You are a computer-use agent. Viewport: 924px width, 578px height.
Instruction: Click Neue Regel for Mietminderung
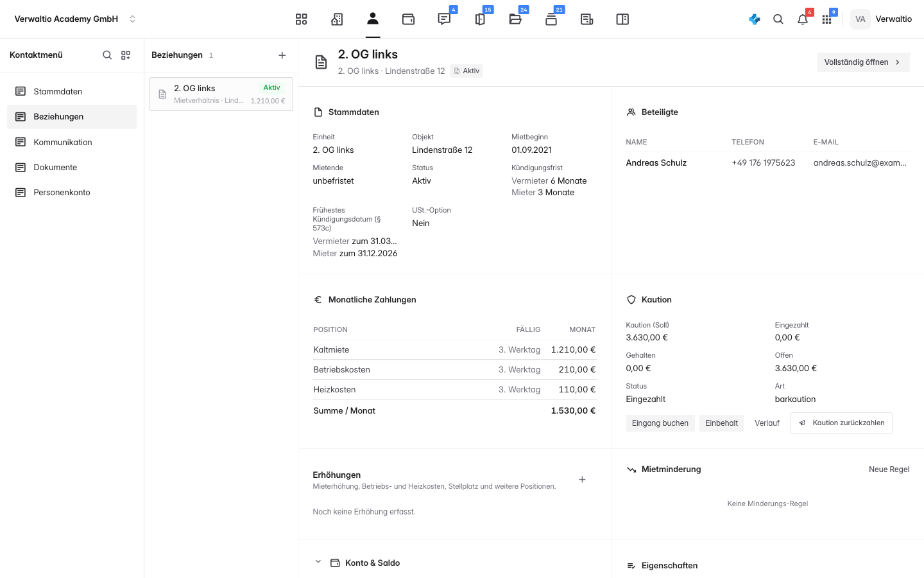click(889, 469)
